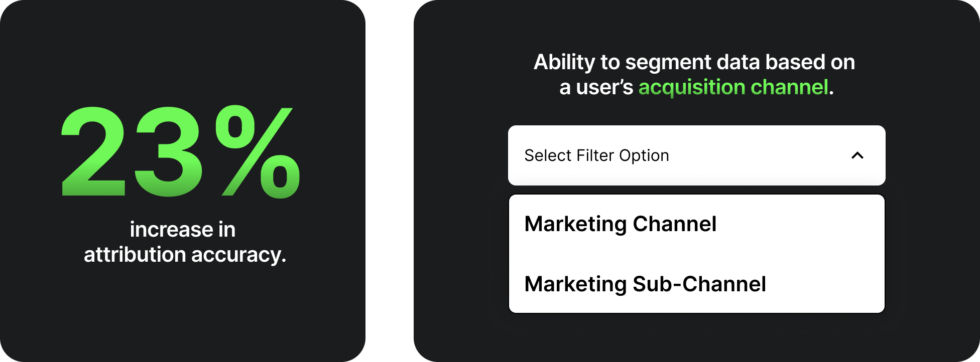The width and height of the screenshot is (980, 362).
Task: Click the word "Option" in the dropdown field
Action: [x=644, y=155]
